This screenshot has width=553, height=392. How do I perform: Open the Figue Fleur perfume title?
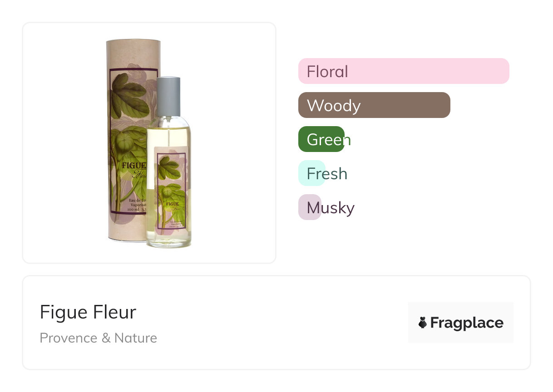(88, 312)
